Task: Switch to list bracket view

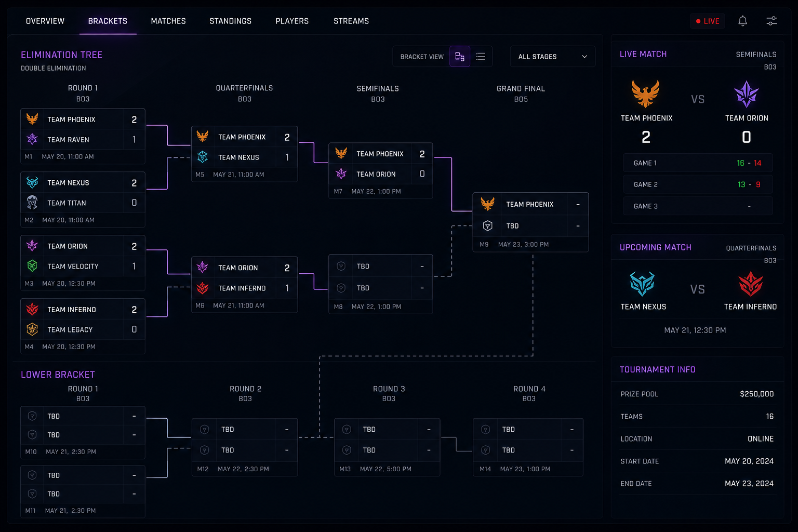Action: coord(481,57)
